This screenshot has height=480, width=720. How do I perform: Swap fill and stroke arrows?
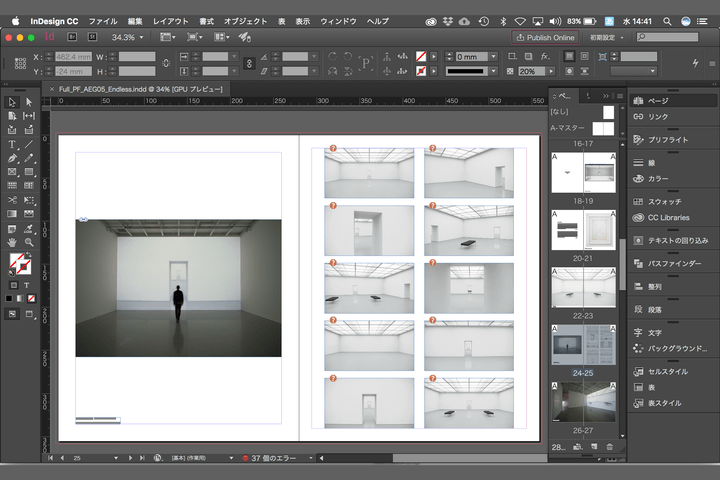pyautogui.click(x=28, y=254)
